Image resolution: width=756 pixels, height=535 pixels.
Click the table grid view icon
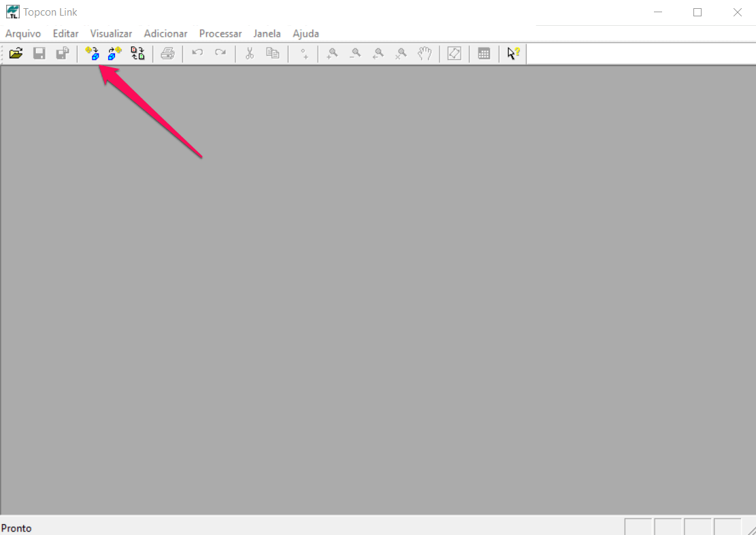(484, 53)
